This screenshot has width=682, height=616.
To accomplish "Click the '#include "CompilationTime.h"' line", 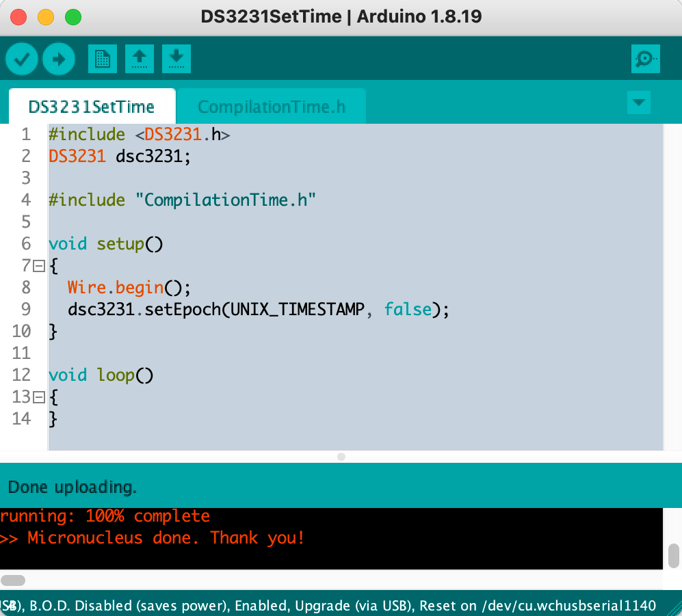I will (182, 200).
